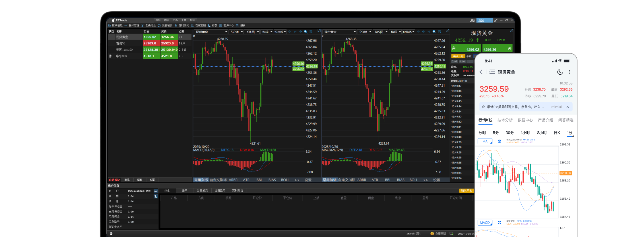Maximize the left chart panel
This screenshot has height=237, width=644.
click(x=319, y=30)
